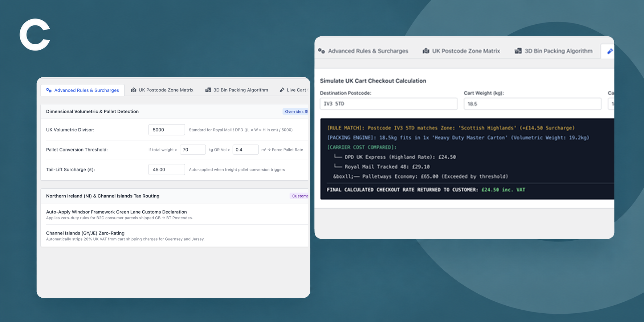Click the "FINAL CALCULATED CHECKOUT RATE" result line
Viewport: 644px width, 322px height.
426,190
